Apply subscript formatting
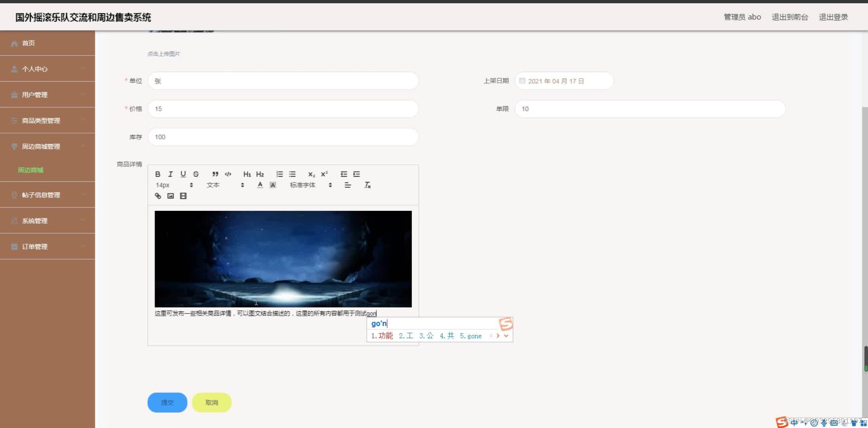This screenshot has height=428, width=868. (312, 174)
